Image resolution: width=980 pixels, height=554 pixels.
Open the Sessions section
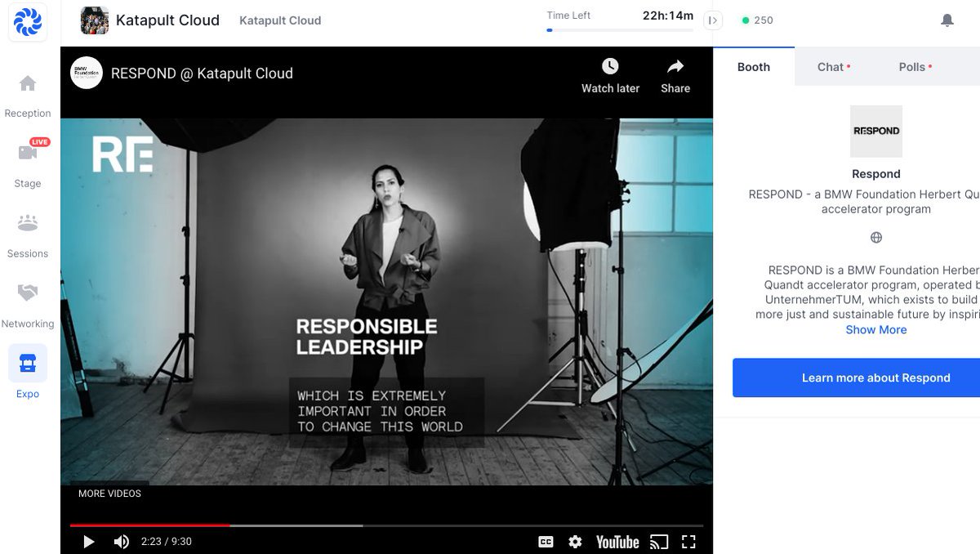28,236
